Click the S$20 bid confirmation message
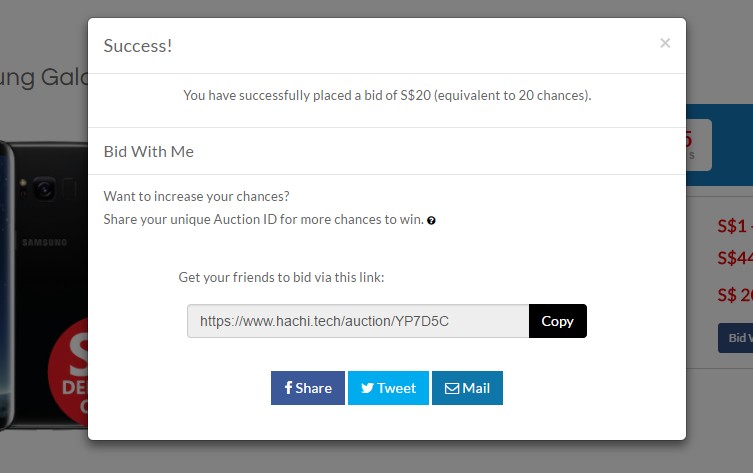 (x=387, y=96)
